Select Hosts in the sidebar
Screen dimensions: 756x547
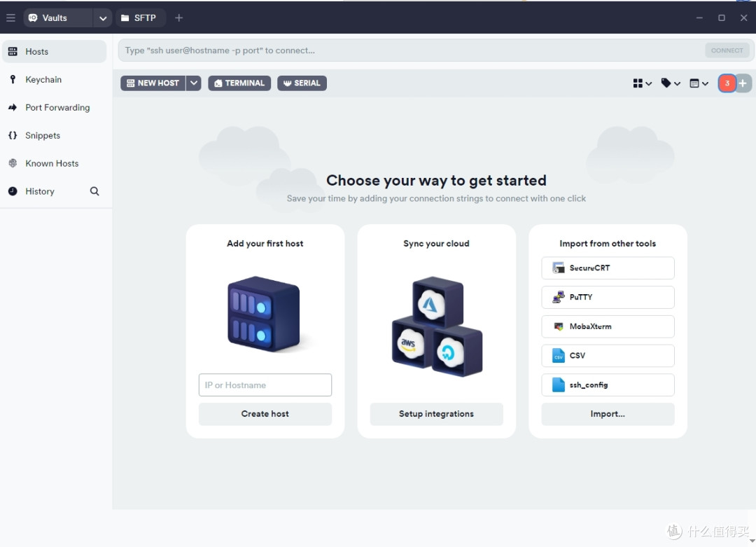(x=54, y=52)
